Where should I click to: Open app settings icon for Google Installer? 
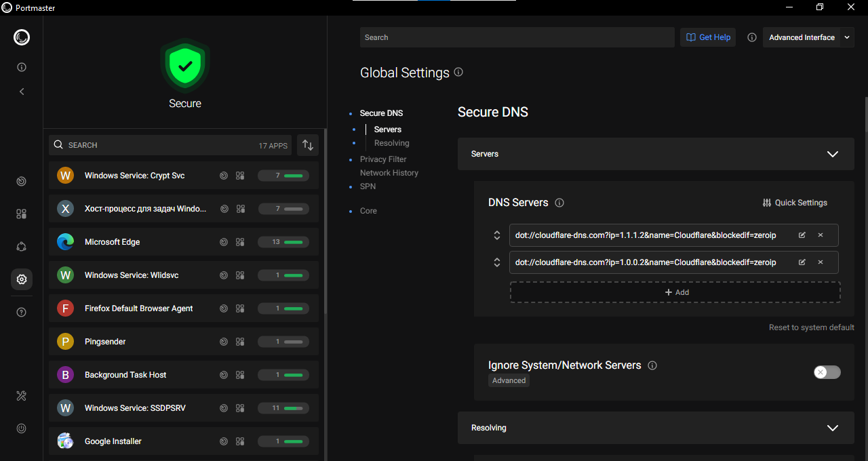[240, 441]
